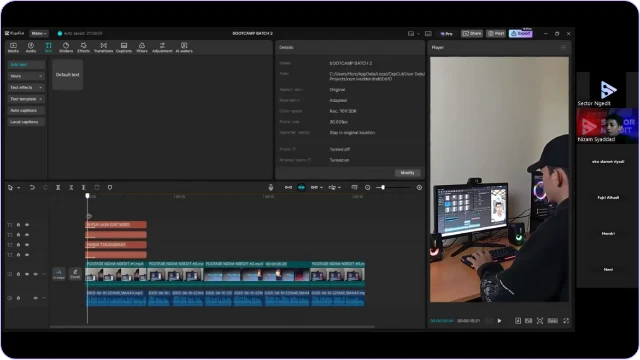Click the Undo arrow in timeline toolbar
Screen dimensions: 640x360
click(32, 187)
